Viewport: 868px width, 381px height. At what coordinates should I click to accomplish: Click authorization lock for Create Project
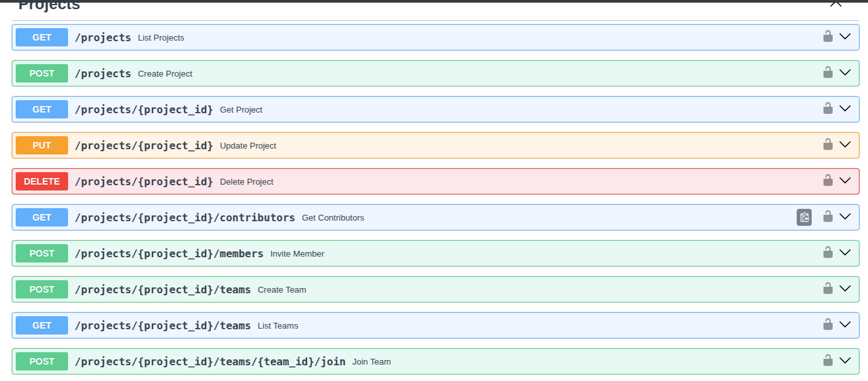tap(828, 73)
